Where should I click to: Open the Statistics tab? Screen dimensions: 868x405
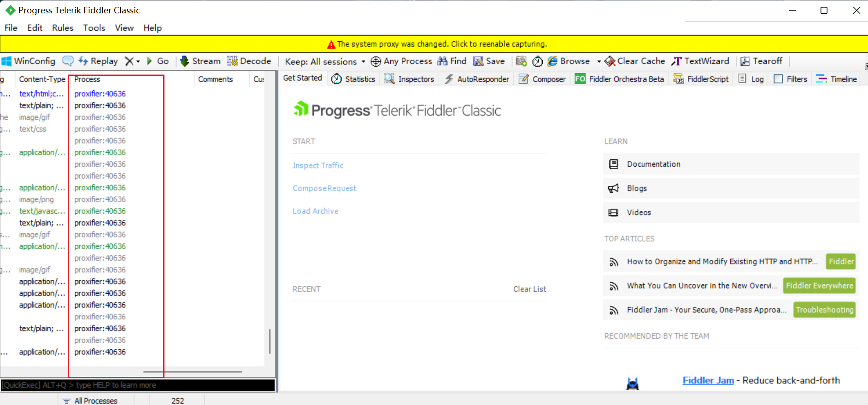(x=353, y=79)
